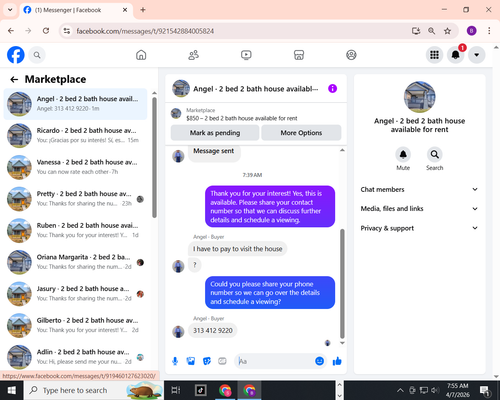Open the tab search dropdown arrow
This screenshot has width=500, height=400.
tap(10, 10)
